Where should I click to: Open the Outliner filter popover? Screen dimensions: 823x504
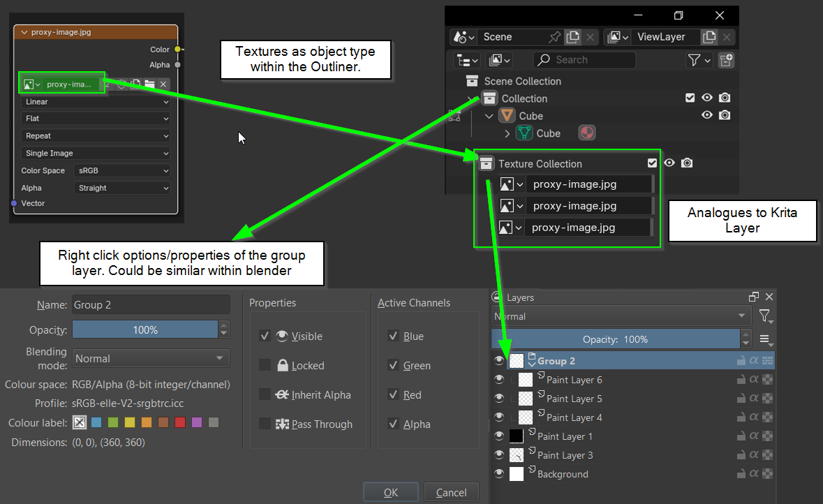click(699, 60)
